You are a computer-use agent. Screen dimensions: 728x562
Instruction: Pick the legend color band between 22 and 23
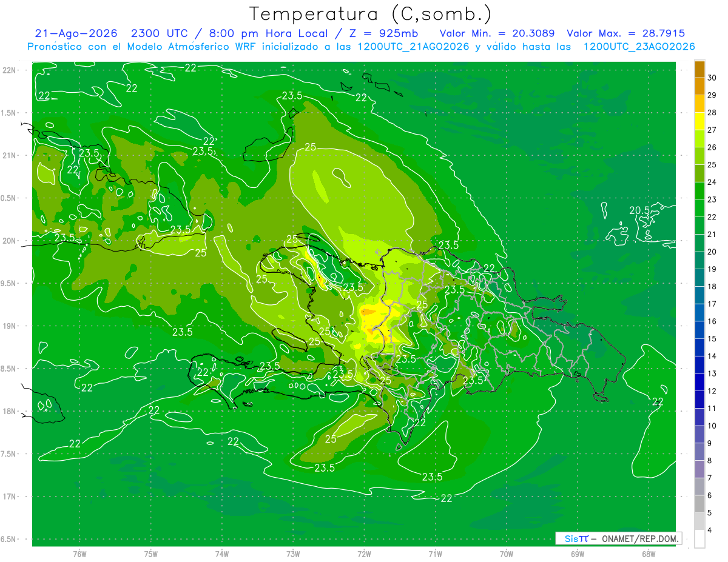coord(699,208)
